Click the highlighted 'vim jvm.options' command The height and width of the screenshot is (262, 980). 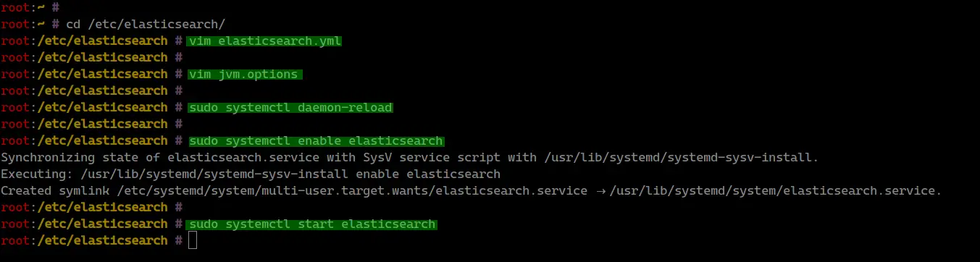coord(246,74)
